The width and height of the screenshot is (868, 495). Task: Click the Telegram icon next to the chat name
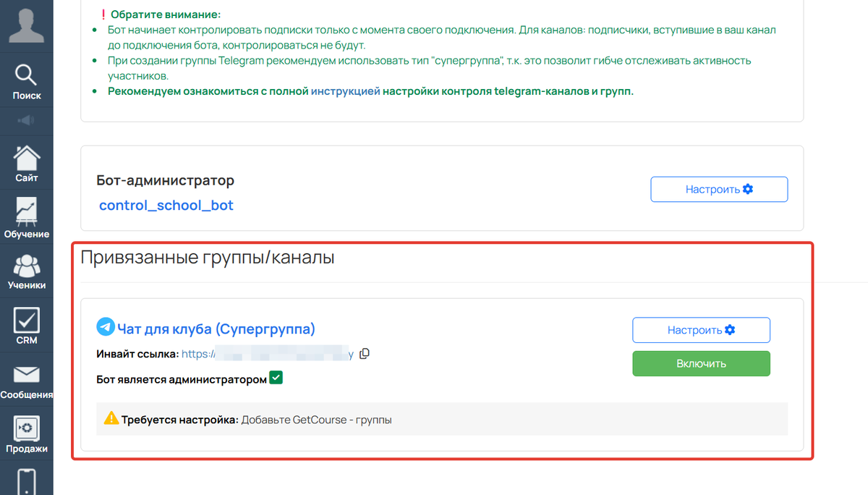[x=104, y=328]
